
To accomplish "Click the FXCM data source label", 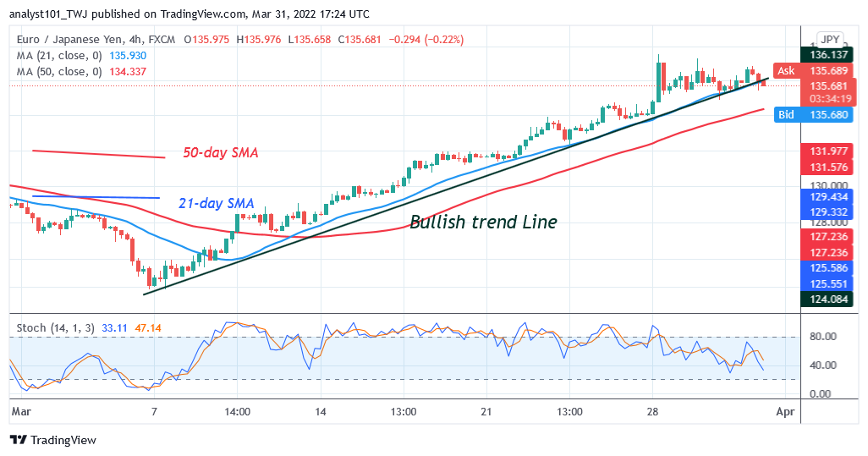I will 162,39.
